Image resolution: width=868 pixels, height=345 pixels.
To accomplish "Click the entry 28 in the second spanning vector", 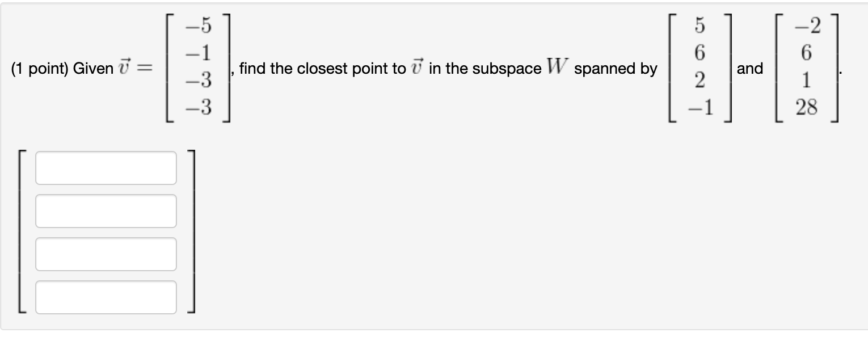I will click(806, 107).
